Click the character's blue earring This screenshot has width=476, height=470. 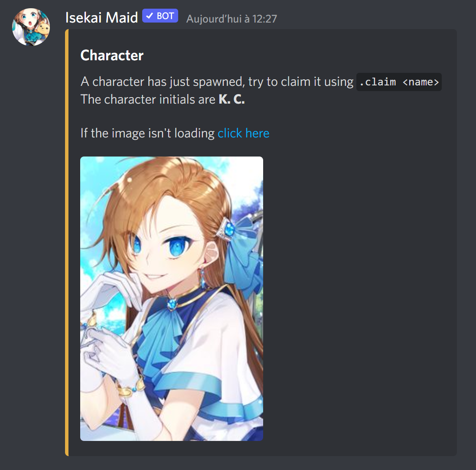pos(202,278)
